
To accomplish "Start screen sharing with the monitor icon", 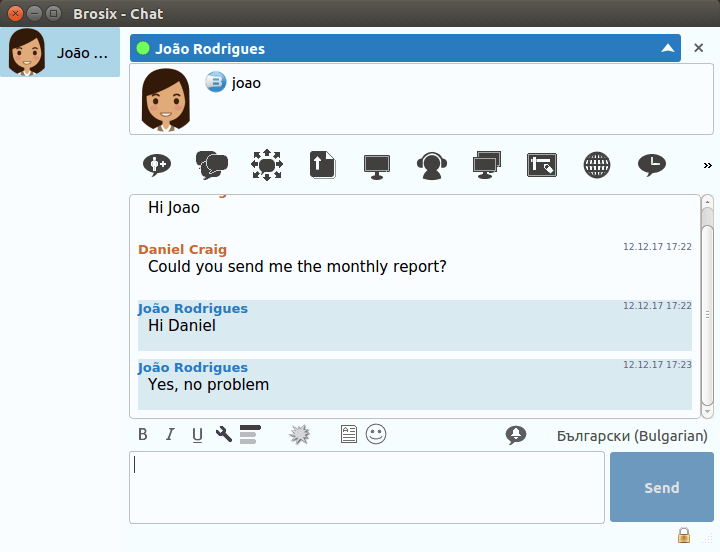I will click(377, 166).
